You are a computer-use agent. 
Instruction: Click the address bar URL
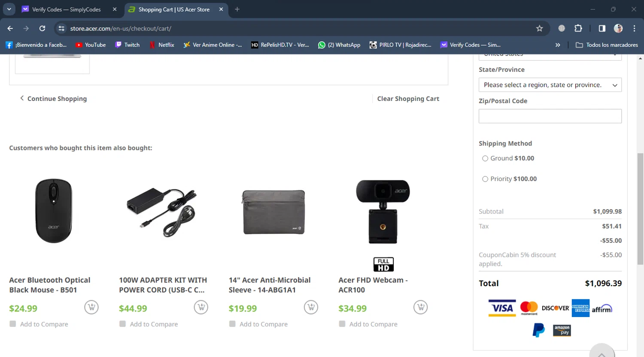121,28
